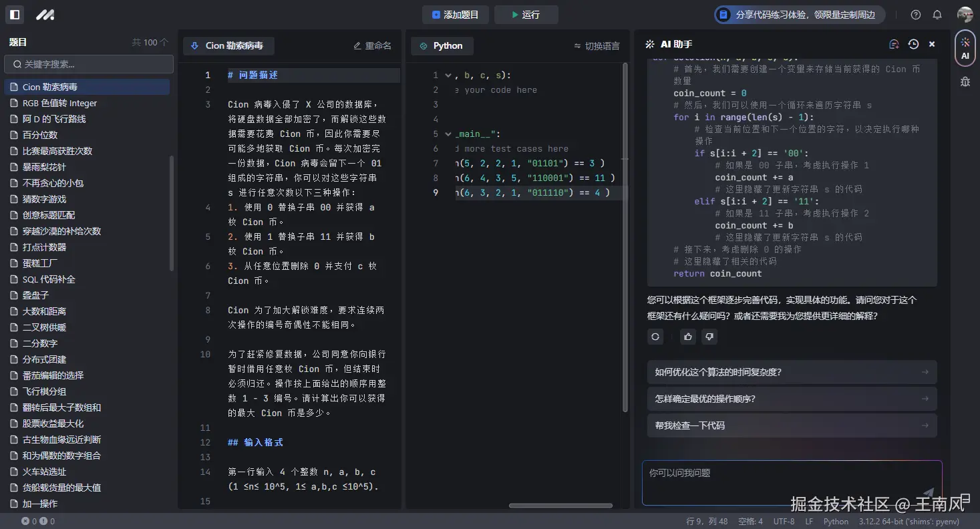Click the regenerate response icon
The image size is (980, 529).
(x=655, y=337)
